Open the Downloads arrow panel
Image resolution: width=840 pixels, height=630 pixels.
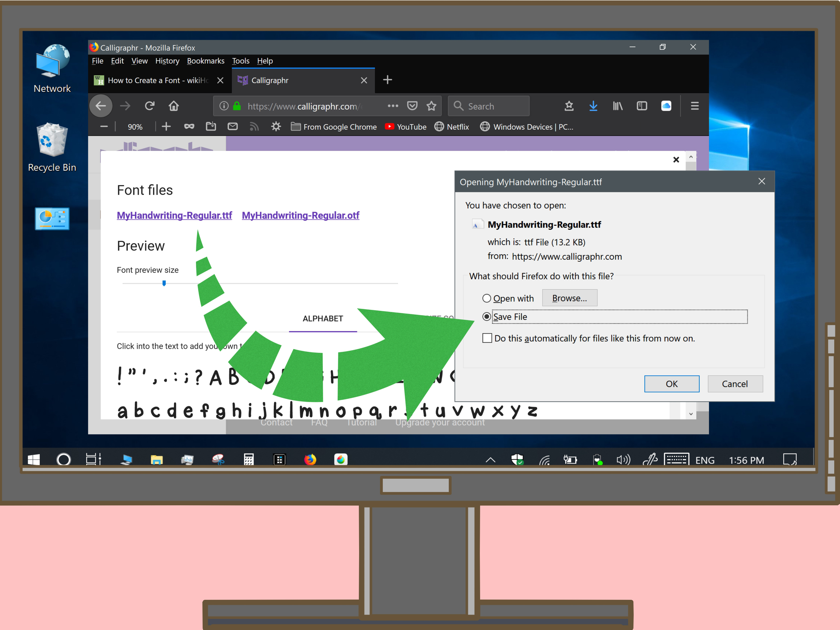(593, 106)
